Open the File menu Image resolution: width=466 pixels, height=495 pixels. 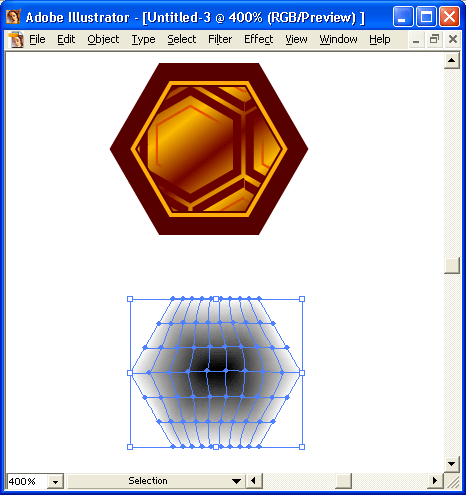(x=37, y=39)
